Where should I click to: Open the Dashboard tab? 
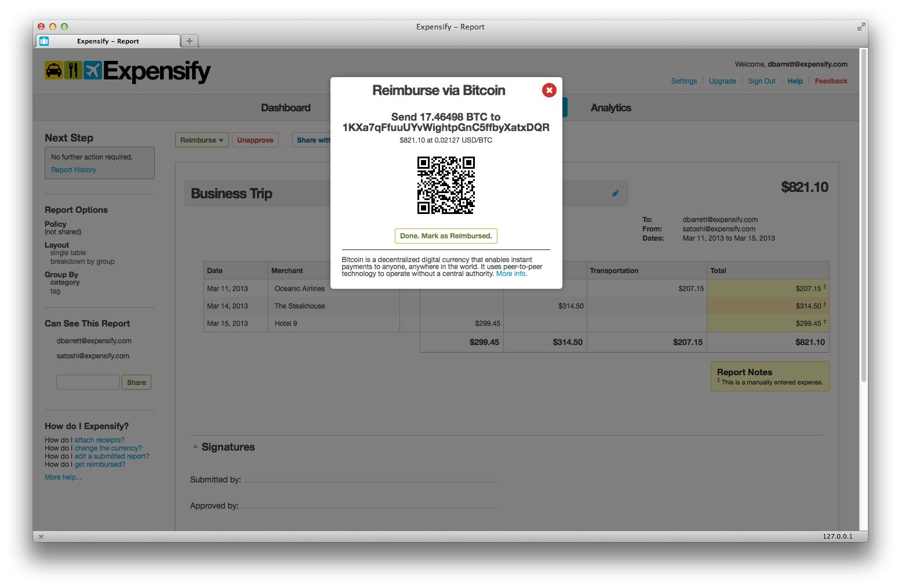286,108
